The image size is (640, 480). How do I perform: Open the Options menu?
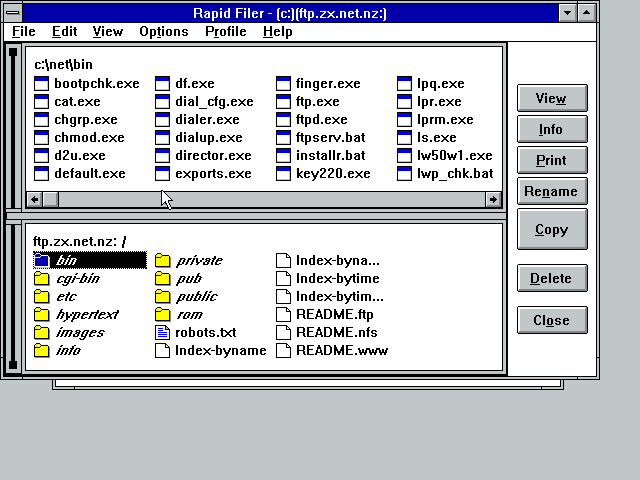click(164, 31)
